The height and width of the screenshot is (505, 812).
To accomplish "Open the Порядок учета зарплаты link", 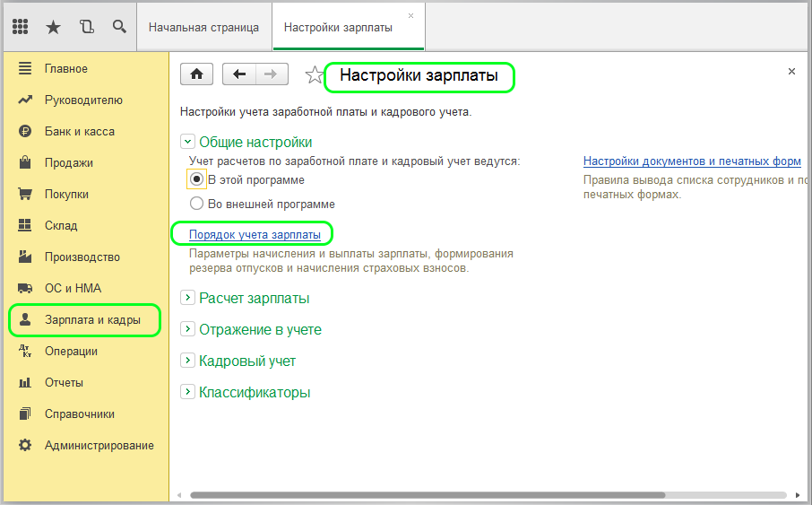I will 255,235.
